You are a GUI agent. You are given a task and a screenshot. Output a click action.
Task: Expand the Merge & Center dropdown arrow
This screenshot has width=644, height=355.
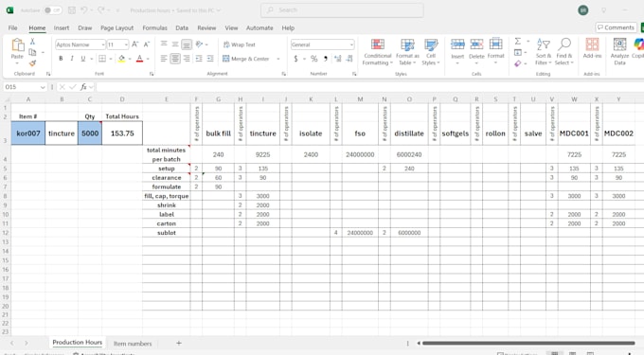(x=278, y=59)
